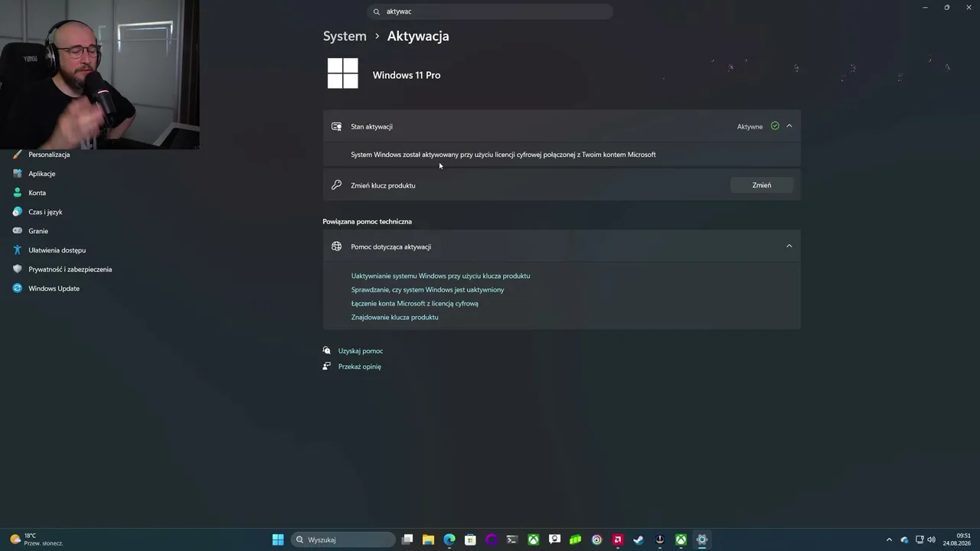Click the Windows 11 Pro edition text
Screen dimensions: 980x551
tap(407, 75)
